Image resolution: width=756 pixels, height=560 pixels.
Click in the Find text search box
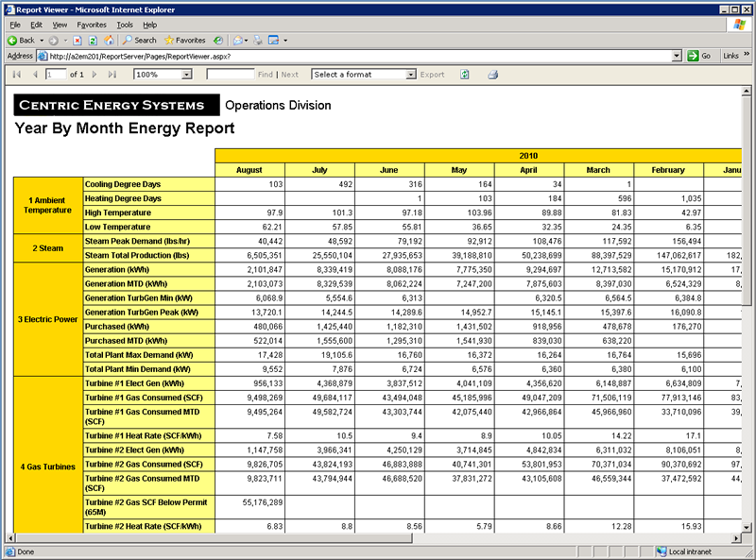tap(230, 75)
